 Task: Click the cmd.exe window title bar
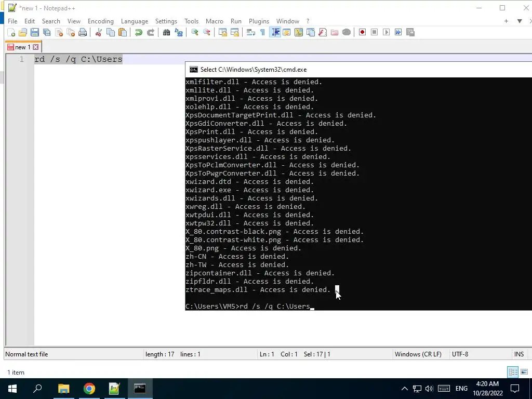click(x=358, y=69)
